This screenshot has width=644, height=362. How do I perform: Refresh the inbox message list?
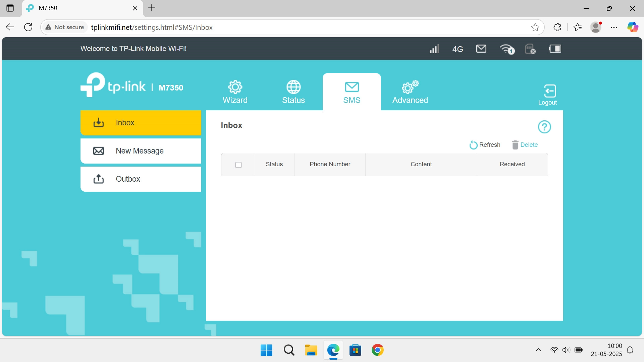[x=485, y=145]
